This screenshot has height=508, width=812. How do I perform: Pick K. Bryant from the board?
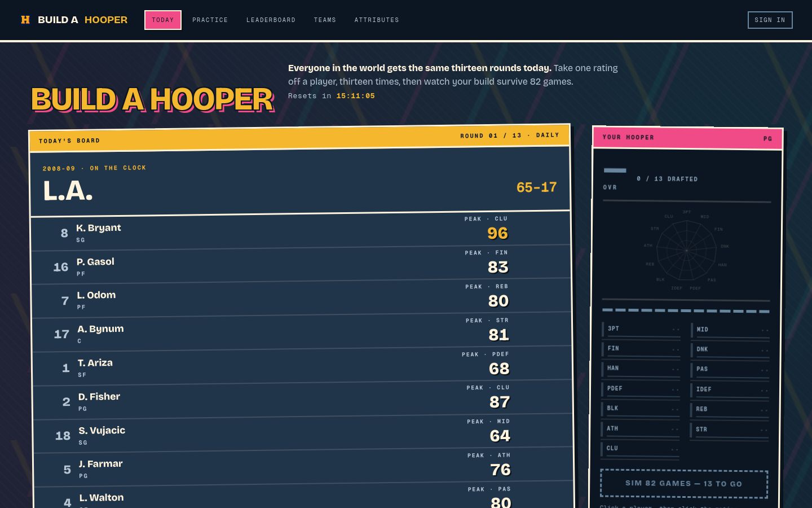[300, 232]
